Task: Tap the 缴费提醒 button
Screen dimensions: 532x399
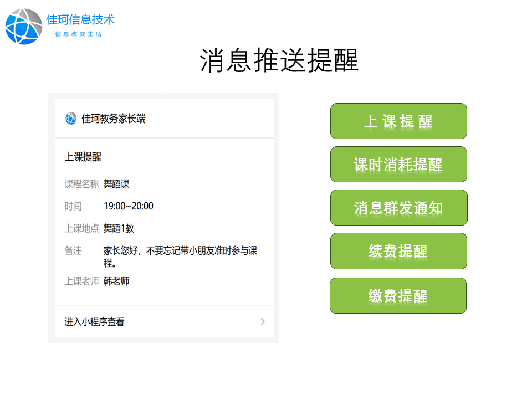Action: tap(398, 295)
